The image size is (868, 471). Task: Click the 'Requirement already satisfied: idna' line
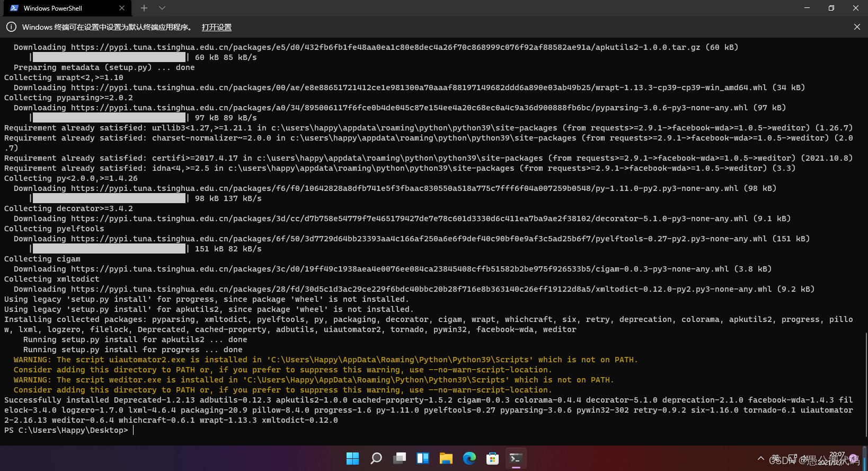pos(400,168)
